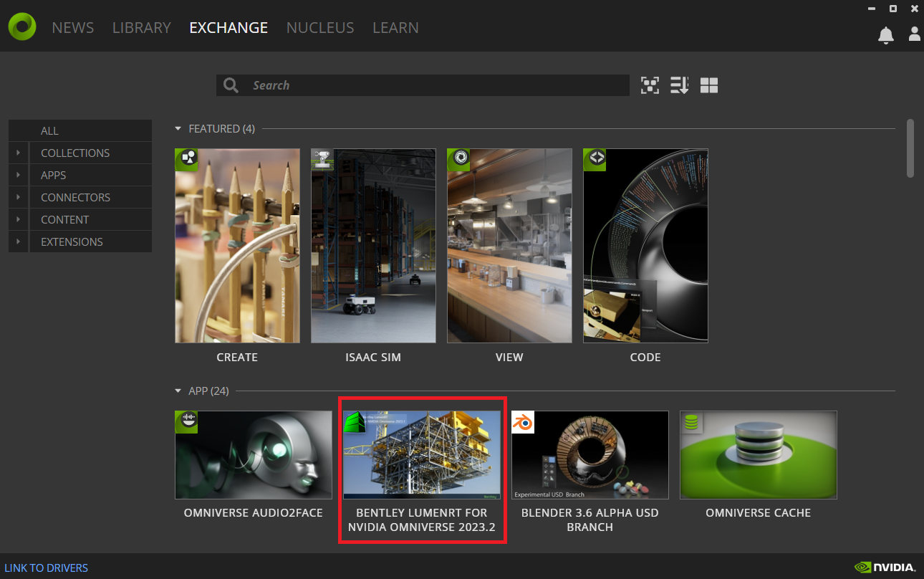Open the notifications bell
Image resolution: width=924 pixels, height=579 pixels.
point(886,34)
